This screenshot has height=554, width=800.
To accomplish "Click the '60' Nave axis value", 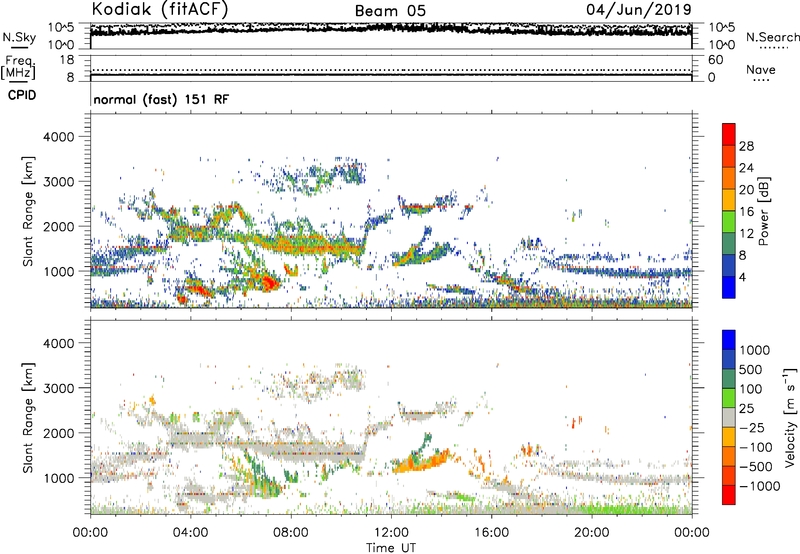I will 716,60.
